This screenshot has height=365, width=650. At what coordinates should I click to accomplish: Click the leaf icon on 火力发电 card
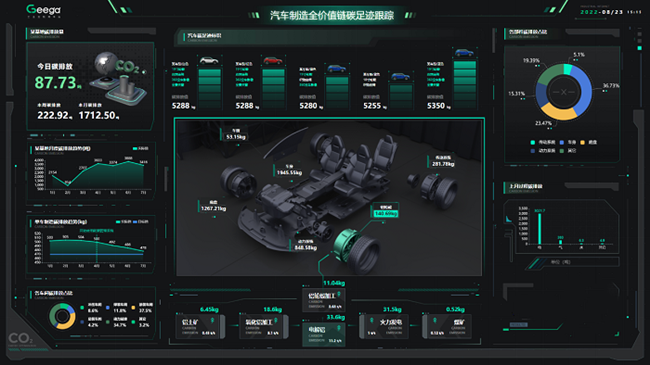371,321
